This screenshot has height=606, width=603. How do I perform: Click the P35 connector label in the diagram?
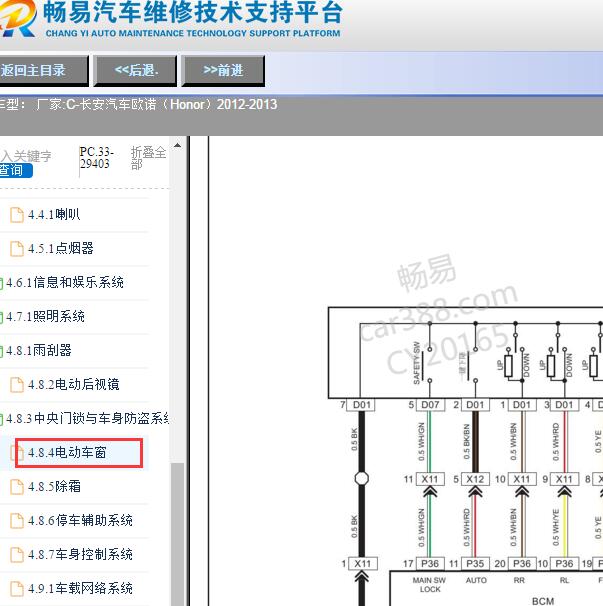coord(475,564)
